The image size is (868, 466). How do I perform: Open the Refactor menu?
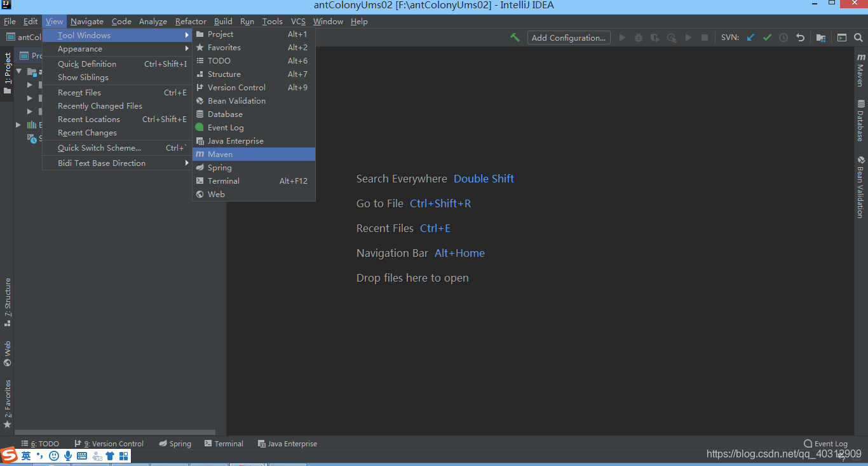point(191,22)
